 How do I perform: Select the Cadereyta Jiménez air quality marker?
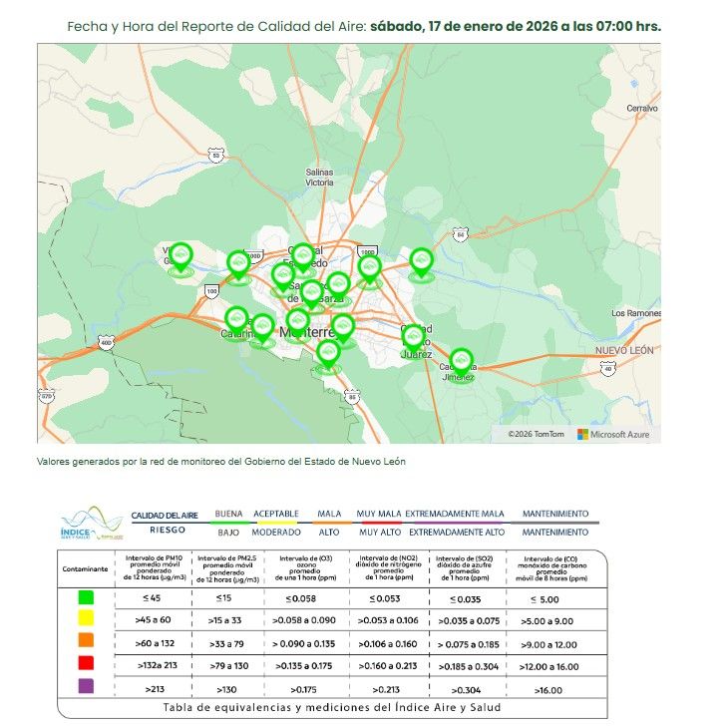461,361
